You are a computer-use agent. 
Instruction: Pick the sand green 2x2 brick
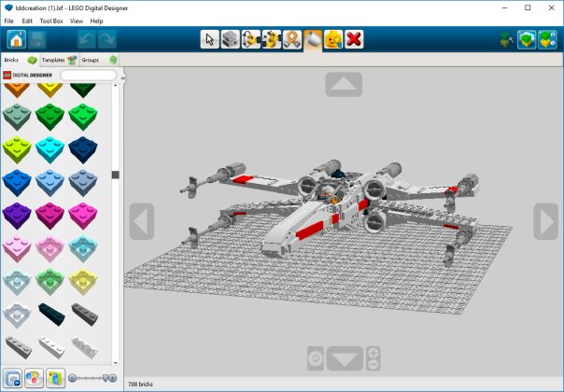click(17, 117)
